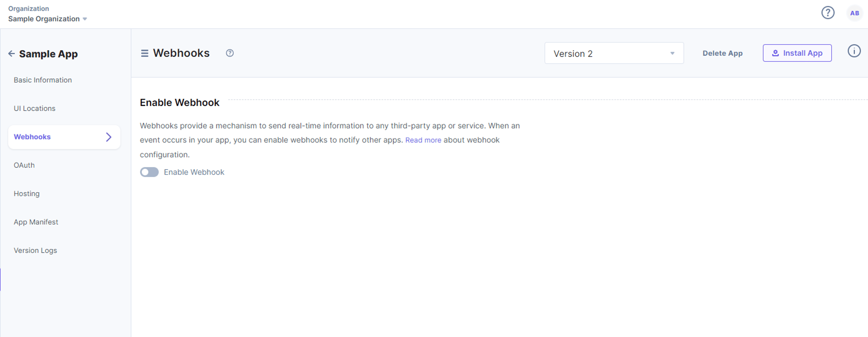
Task: Click the Sample App title
Action: 49,54
